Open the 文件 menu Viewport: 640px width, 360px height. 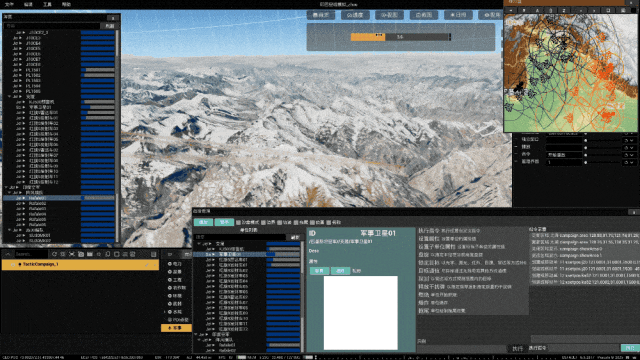coord(9,4)
